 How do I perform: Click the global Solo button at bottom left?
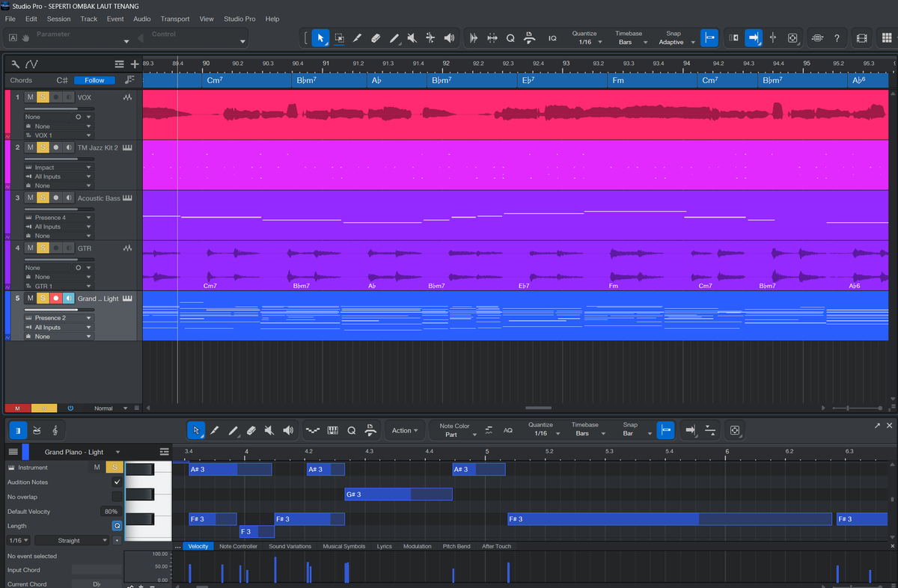[x=43, y=408]
